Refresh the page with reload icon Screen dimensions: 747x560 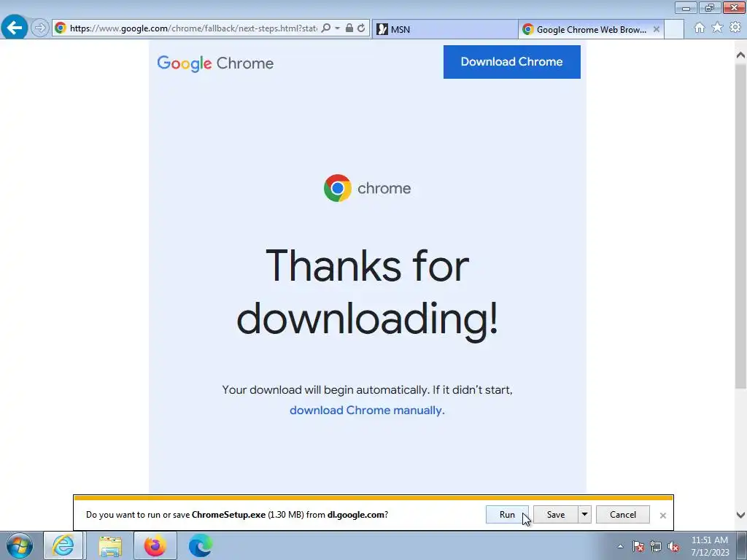(362, 28)
